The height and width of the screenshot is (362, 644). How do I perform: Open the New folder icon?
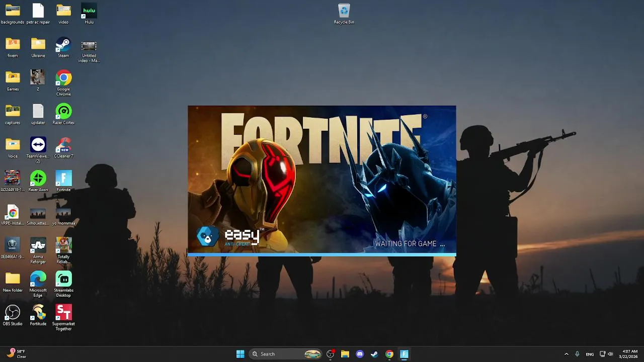click(13, 282)
